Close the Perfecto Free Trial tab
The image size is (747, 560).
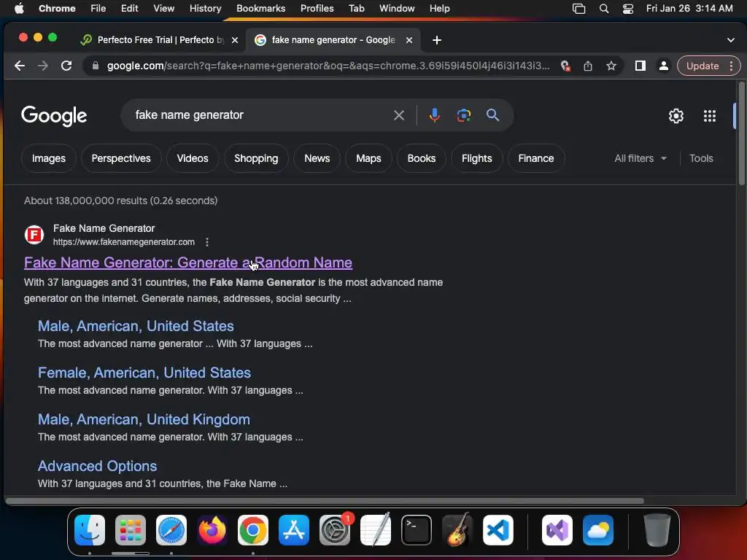[x=235, y=40]
